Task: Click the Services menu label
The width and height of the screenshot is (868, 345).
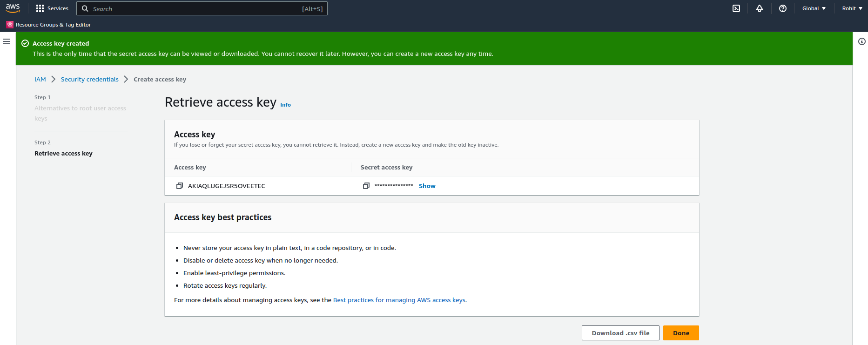Action: [58, 8]
